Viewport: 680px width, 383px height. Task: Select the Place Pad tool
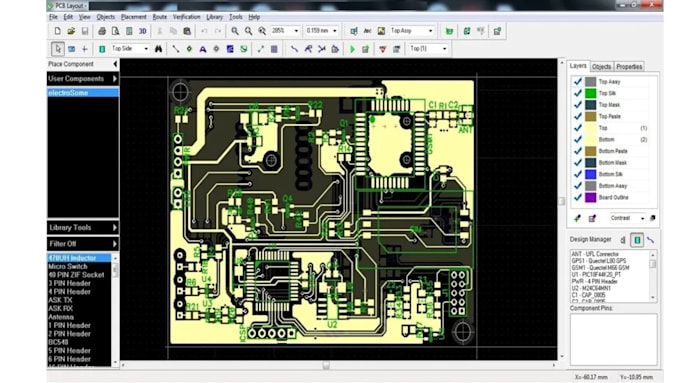click(189, 49)
